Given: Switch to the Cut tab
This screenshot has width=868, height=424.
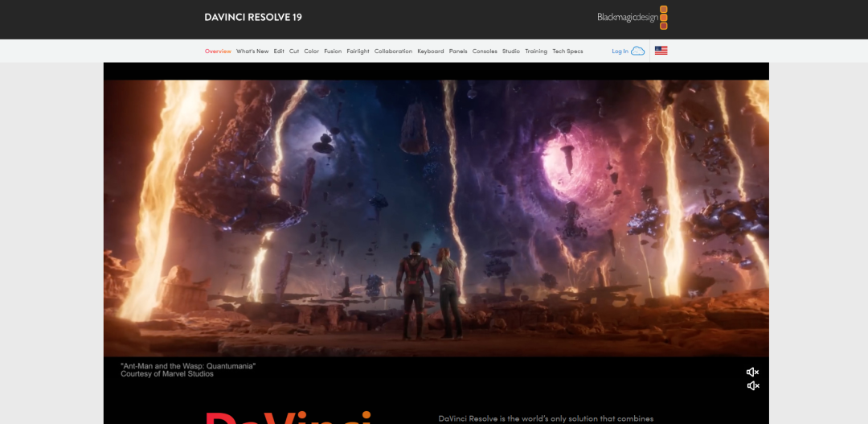Looking at the screenshot, I should [294, 51].
